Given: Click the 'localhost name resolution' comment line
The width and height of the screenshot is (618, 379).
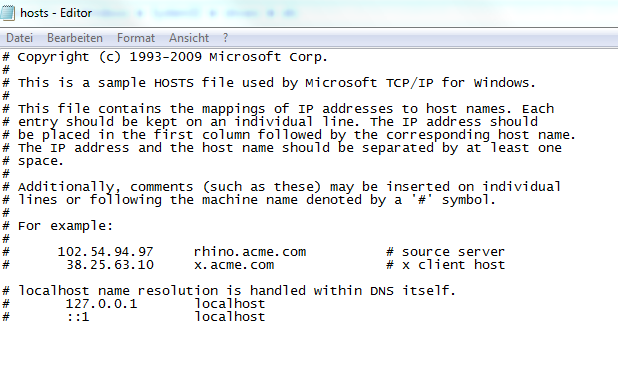Looking at the screenshot, I should 229,291.
